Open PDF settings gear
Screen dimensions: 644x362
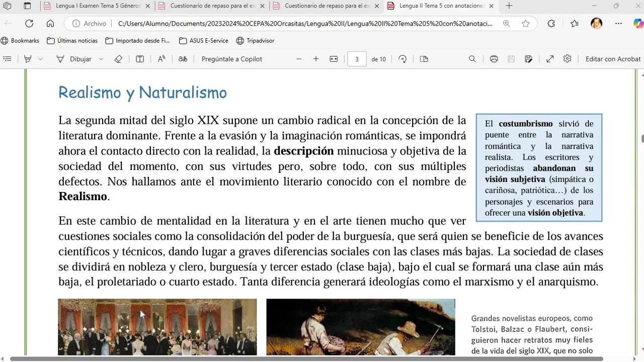coord(567,59)
